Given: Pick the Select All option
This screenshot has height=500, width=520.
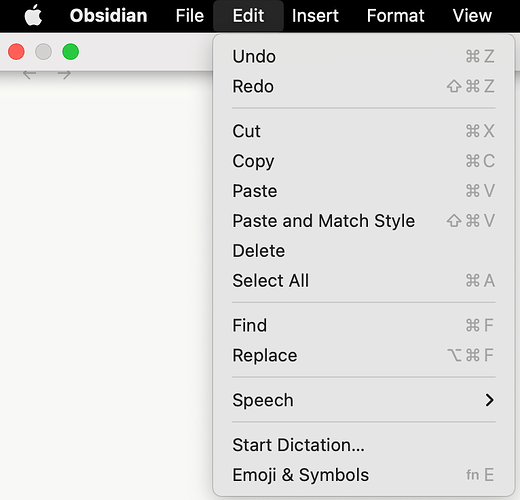Looking at the screenshot, I should (363, 281).
